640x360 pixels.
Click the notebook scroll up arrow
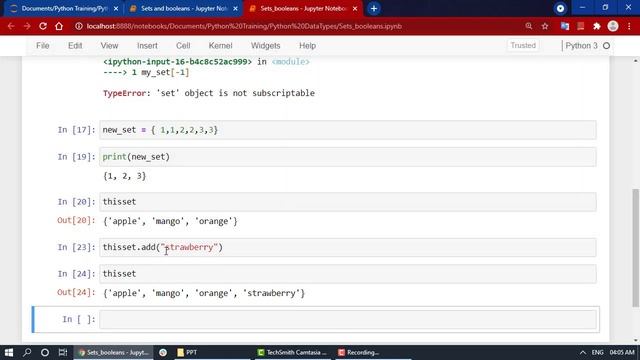click(x=636, y=60)
